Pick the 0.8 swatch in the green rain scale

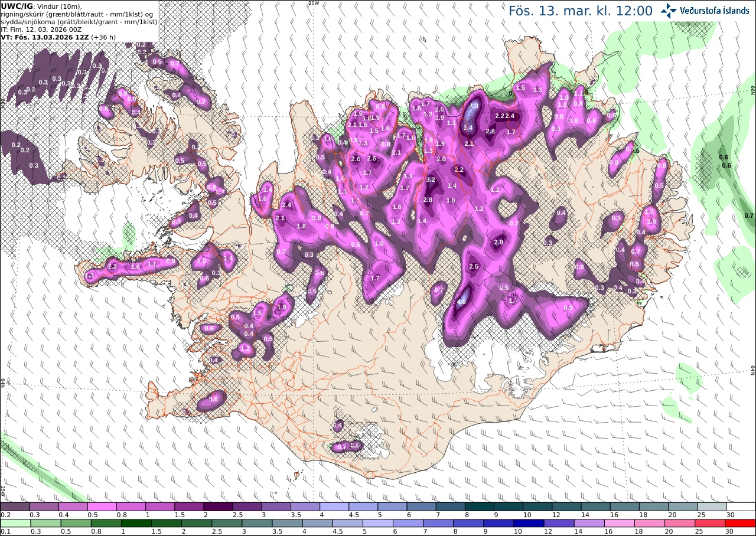106,523
